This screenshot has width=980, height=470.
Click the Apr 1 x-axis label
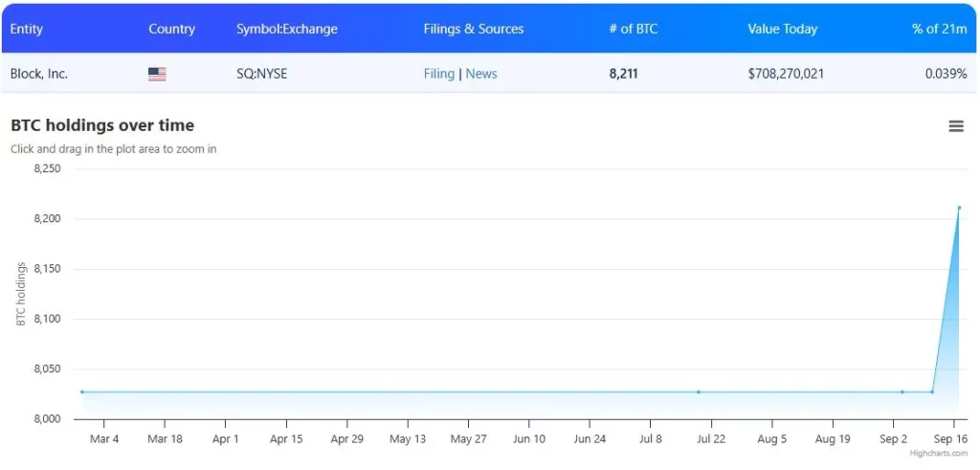click(226, 438)
